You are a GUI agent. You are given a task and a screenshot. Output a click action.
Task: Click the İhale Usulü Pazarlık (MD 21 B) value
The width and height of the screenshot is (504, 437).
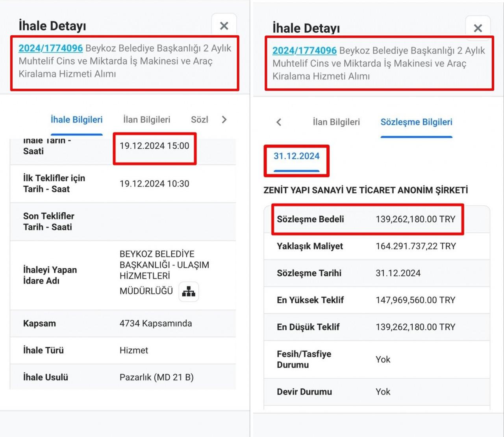(x=156, y=377)
